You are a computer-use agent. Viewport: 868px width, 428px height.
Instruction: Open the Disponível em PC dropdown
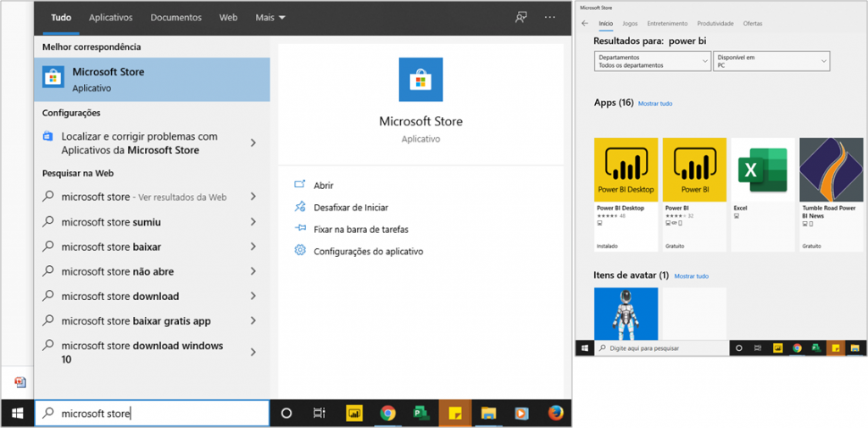[771, 61]
